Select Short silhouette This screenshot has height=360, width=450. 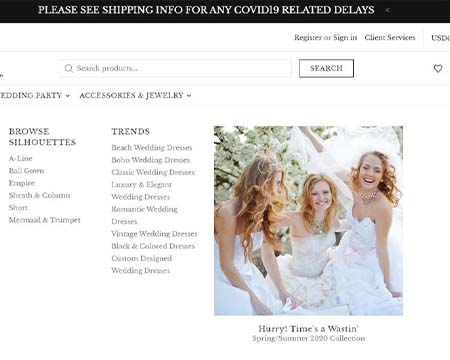click(x=18, y=208)
